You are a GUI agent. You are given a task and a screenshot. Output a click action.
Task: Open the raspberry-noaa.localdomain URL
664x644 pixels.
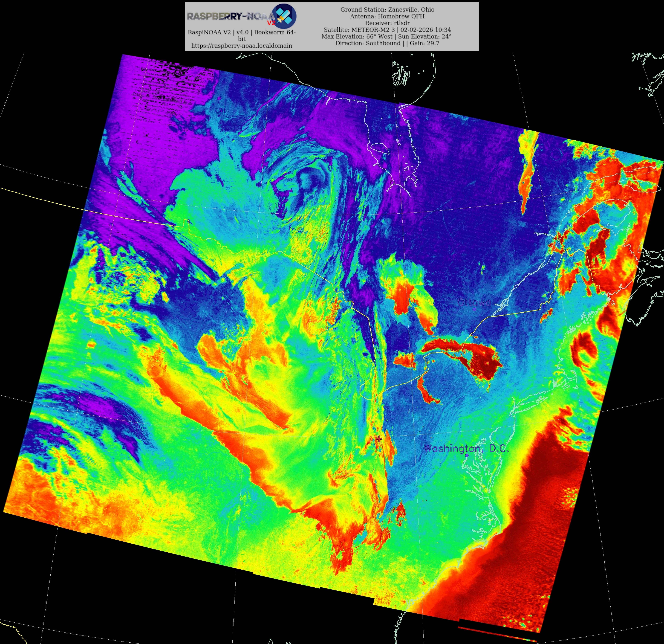tap(242, 46)
